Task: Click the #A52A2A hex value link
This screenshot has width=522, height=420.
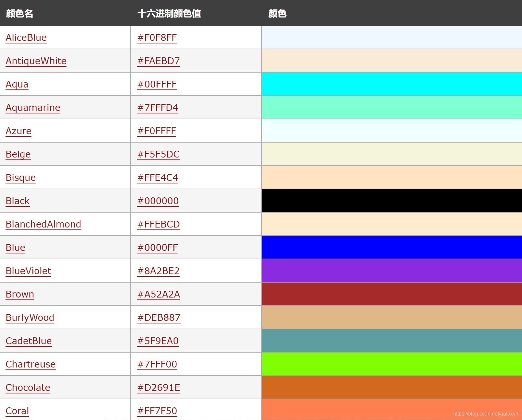Action: (x=159, y=294)
